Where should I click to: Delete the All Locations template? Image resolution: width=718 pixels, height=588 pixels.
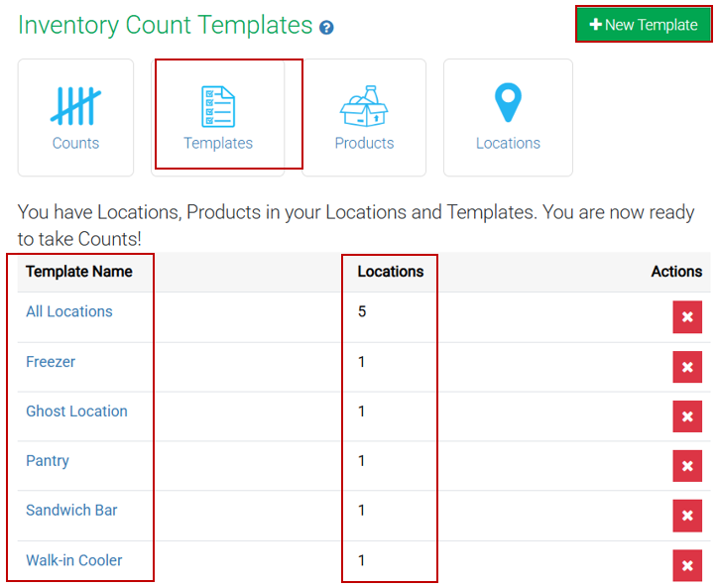tap(687, 317)
